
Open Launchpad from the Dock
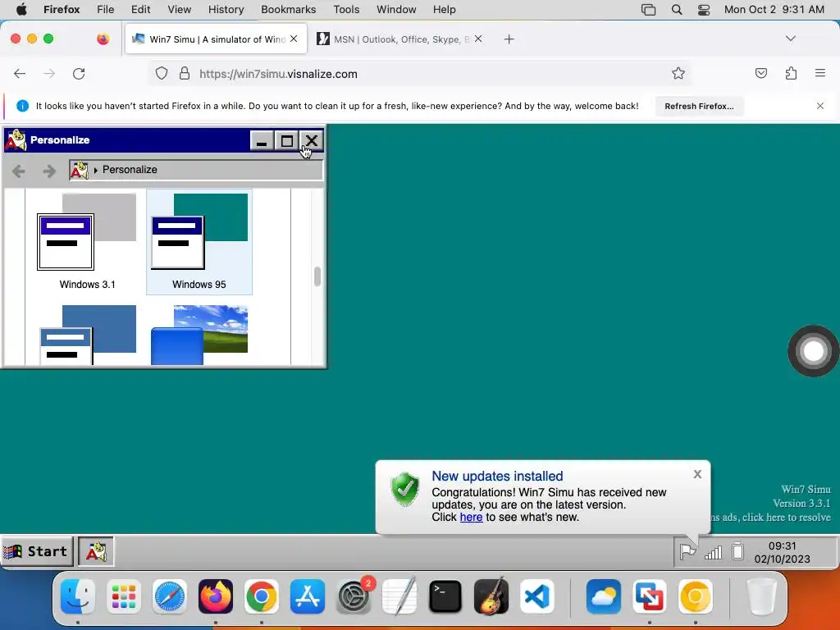coord(124,596)
